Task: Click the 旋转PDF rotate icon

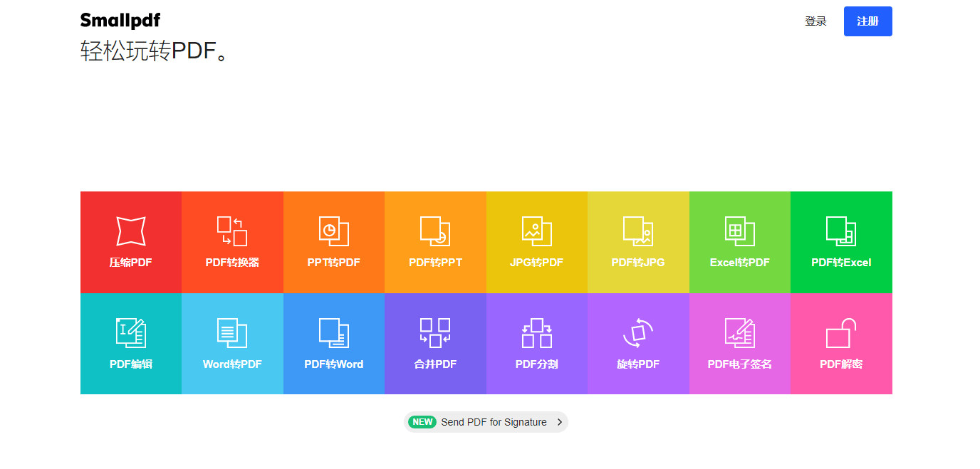Action: click(638, 333)
